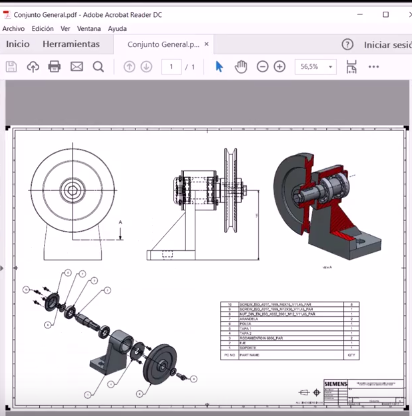Activate the hand pan tool
Image resolution: width=412 pixels, height=416 pixels.
point(241,67)
